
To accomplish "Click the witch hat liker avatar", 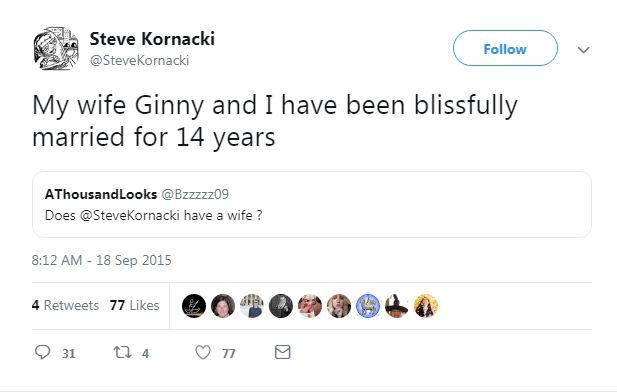I will pos(397,306).
